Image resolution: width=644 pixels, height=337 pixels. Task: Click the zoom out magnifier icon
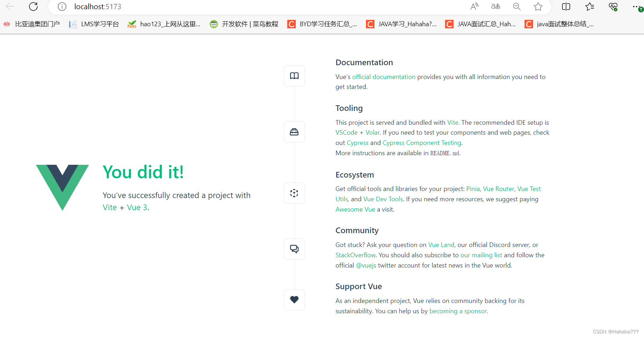coord(517,6)
